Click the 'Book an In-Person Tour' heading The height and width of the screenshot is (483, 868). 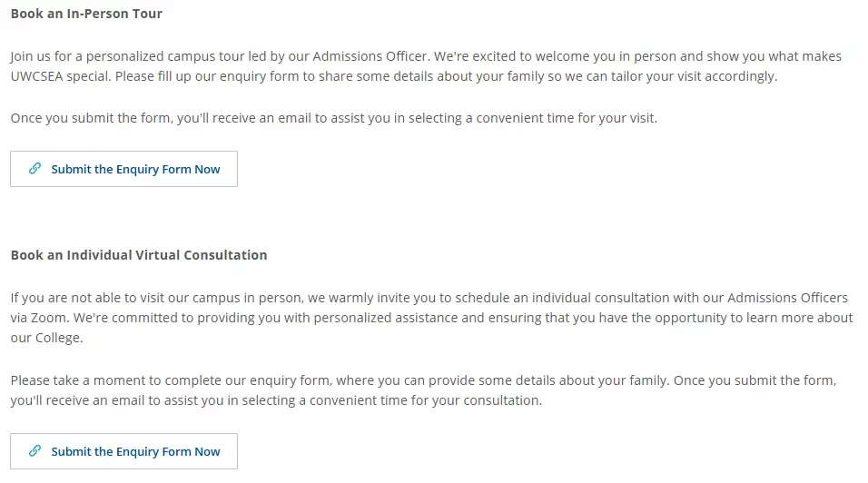pyautogui.click(x=86, y=14)
